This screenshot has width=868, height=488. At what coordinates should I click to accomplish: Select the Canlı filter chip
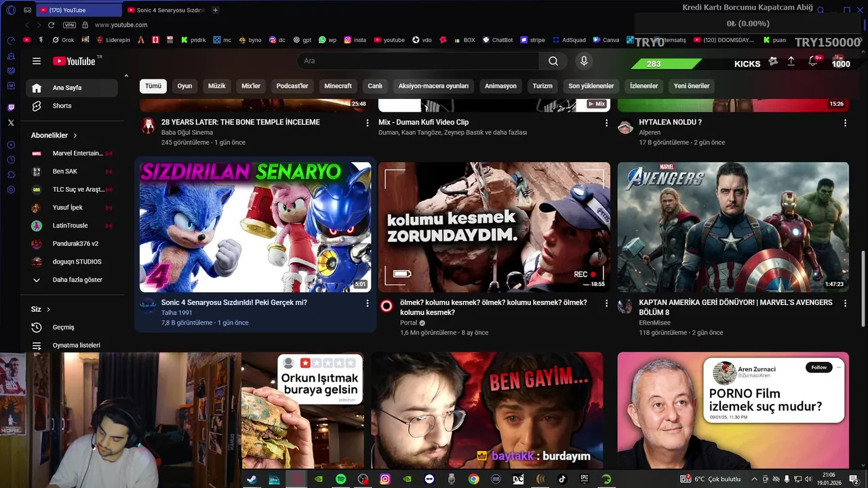[x=375, y=86]
